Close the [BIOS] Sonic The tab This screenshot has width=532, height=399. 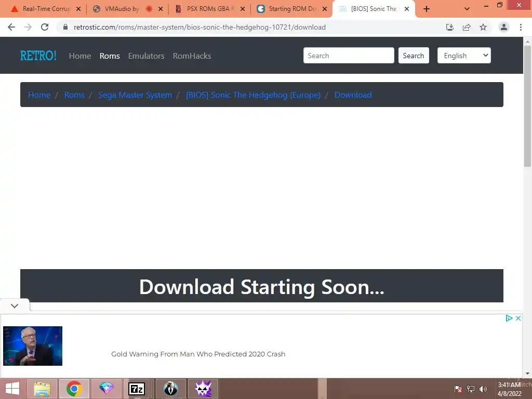click(x=407, y=9)
